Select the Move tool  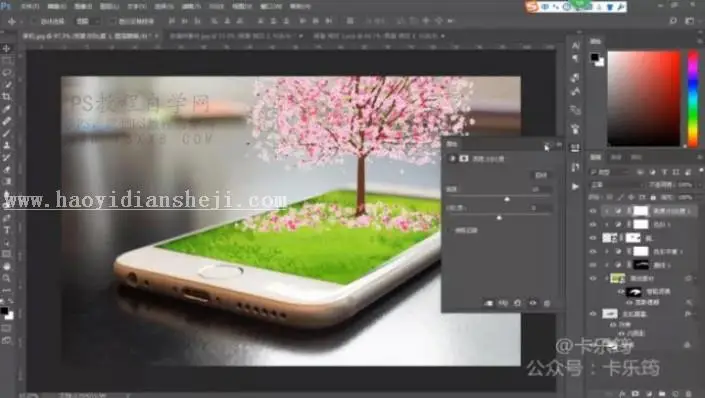(7, 48)
